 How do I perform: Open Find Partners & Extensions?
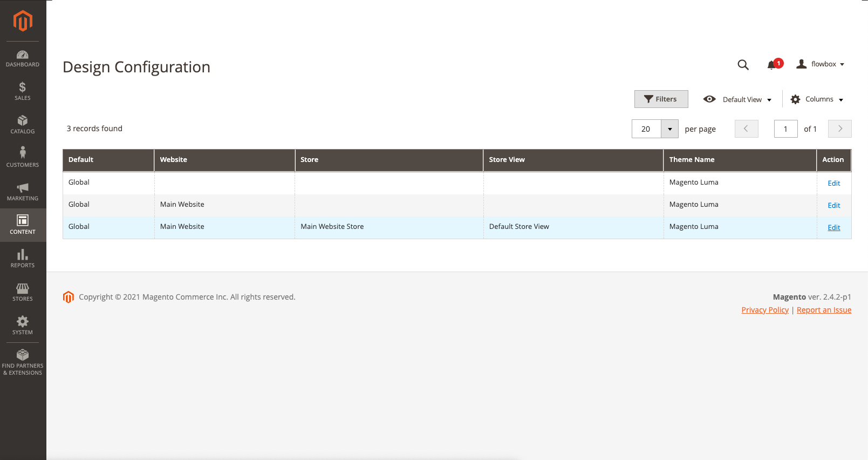click(23, 362)
